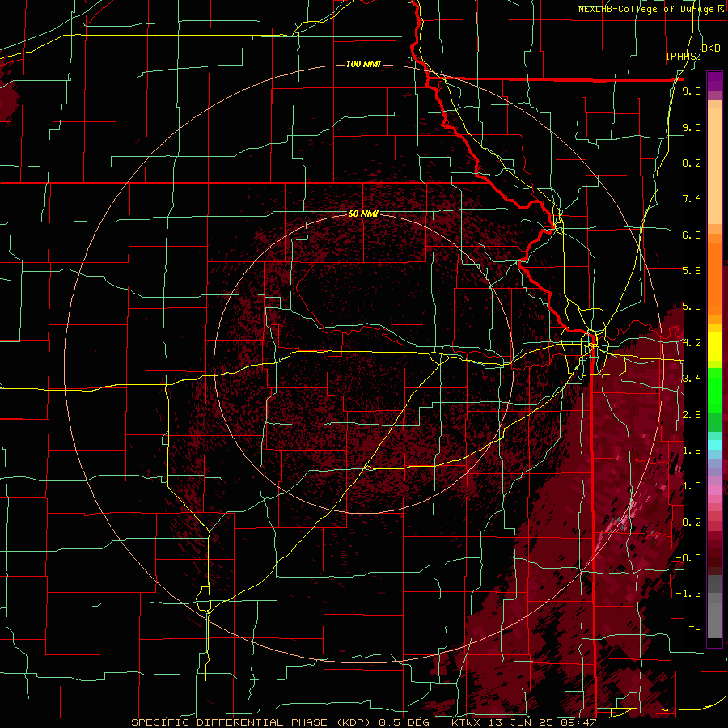This screenshot has height=728, width=728.
Task: Click the 0.2 value on the color scale
Action: [692, 522]
